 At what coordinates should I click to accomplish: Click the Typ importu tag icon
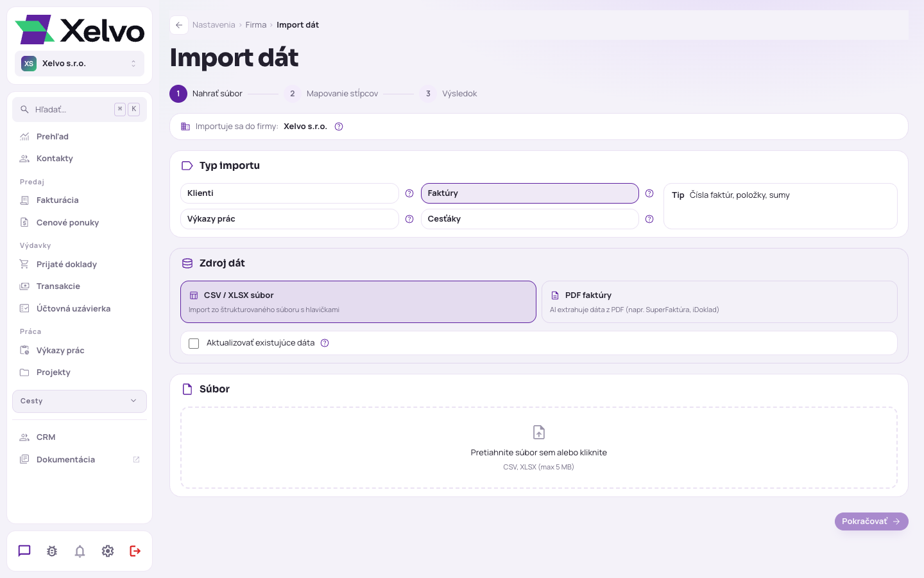187,166
